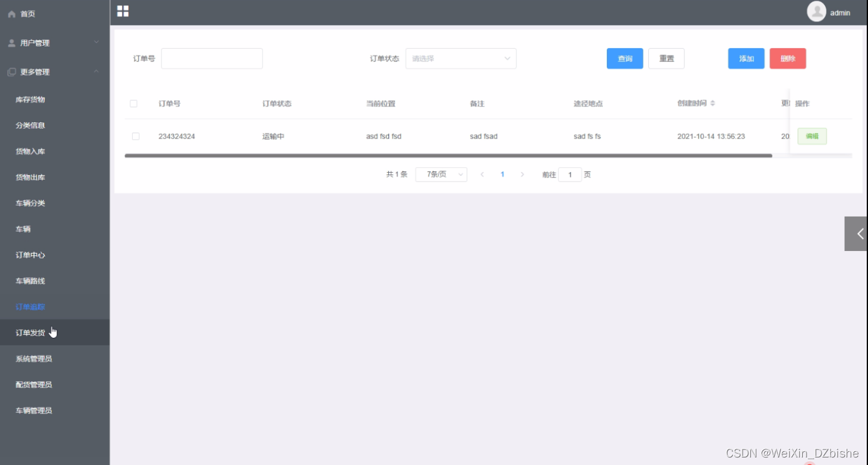Click the 订单号 search input field
This screenshot has width=868, height=465.
coord(212,58)
